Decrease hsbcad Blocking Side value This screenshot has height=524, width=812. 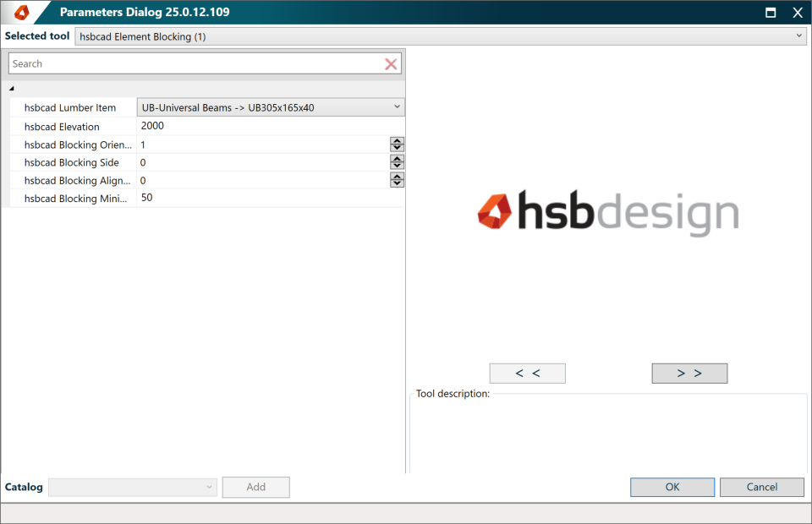[398, 166]
